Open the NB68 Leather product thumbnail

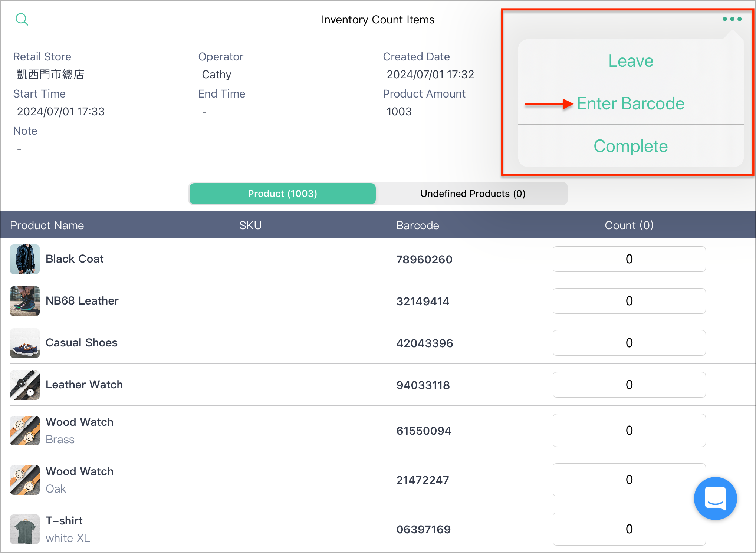pyautogui.click(x=25, y=301)
